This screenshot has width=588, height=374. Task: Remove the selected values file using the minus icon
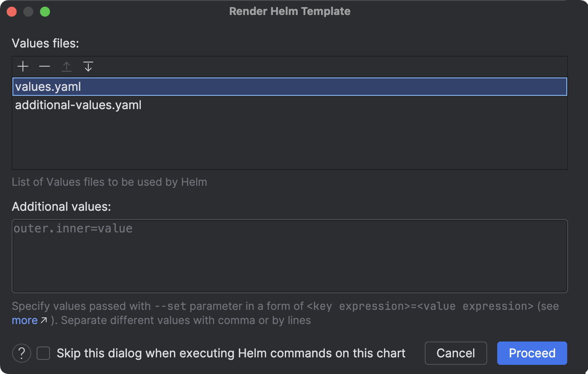point(45,66)
